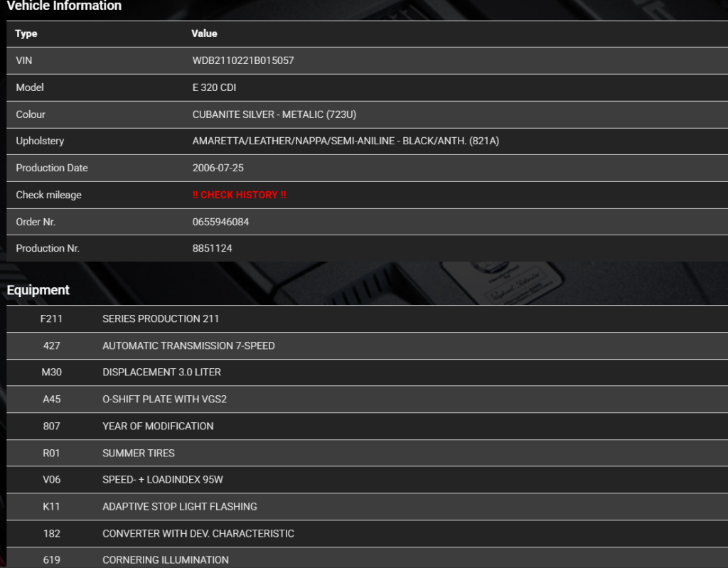Select the R01 Summer Tires row
The height and width of the screenshot is (568, 728).
pos(139,454)
